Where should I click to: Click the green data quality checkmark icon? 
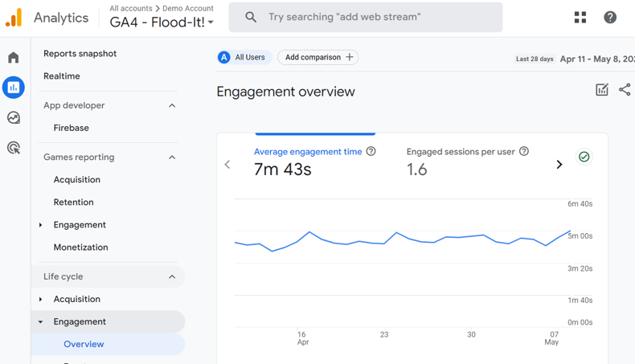pos(584,157)
